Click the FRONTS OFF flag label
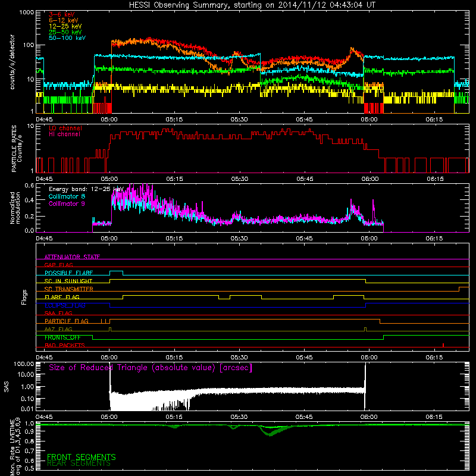The width and height of the screenshot is (476, 476). 62,337
